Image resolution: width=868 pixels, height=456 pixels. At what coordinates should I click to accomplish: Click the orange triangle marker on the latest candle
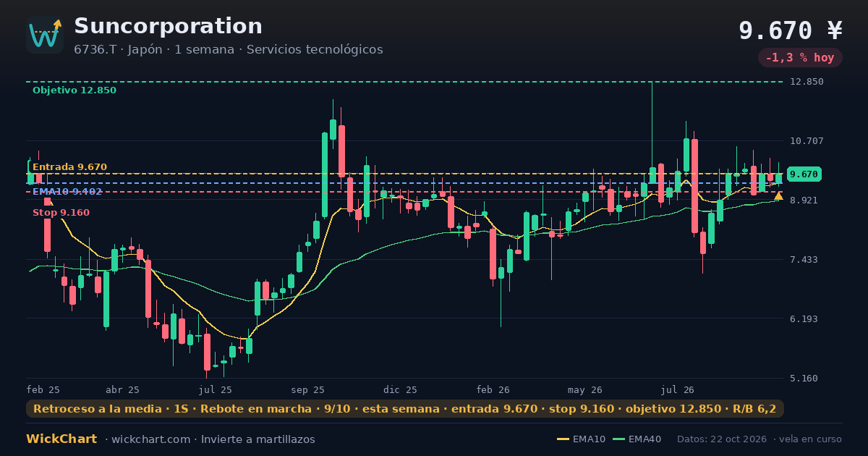coord(778,195)
